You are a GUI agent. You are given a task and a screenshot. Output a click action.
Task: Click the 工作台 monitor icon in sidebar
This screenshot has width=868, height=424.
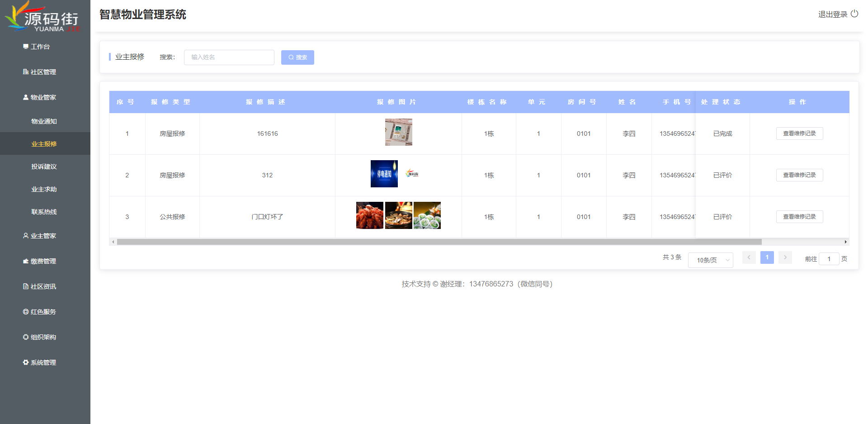click(26, 47)
